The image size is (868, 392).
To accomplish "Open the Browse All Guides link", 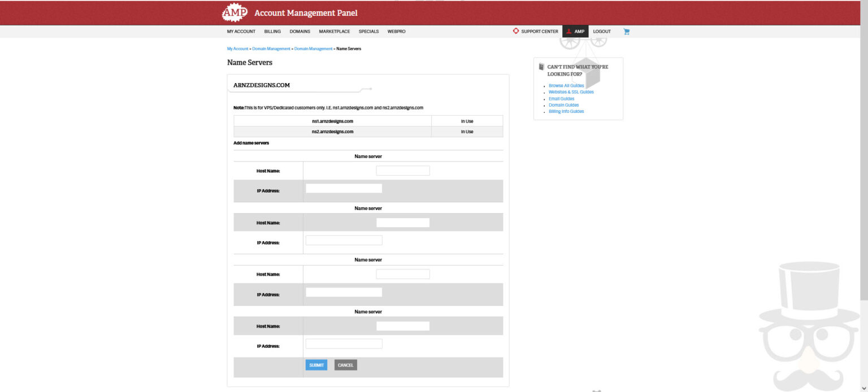I will 566,85.
